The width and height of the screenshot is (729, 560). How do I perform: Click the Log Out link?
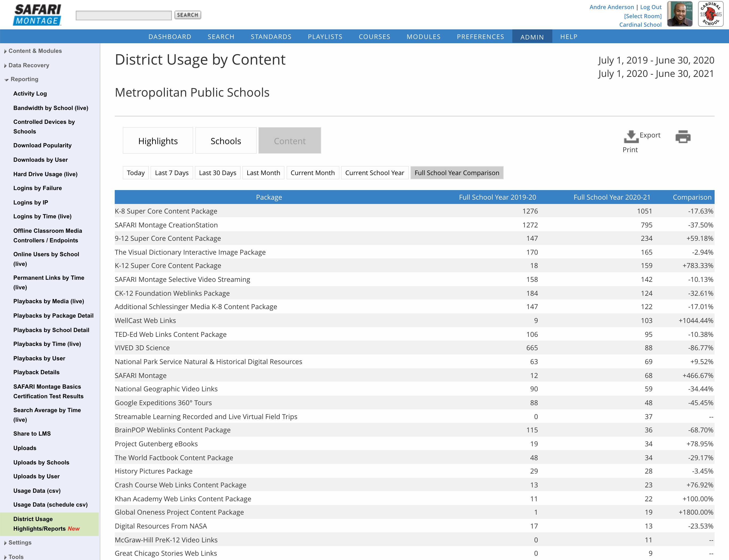tap(650, 7)
